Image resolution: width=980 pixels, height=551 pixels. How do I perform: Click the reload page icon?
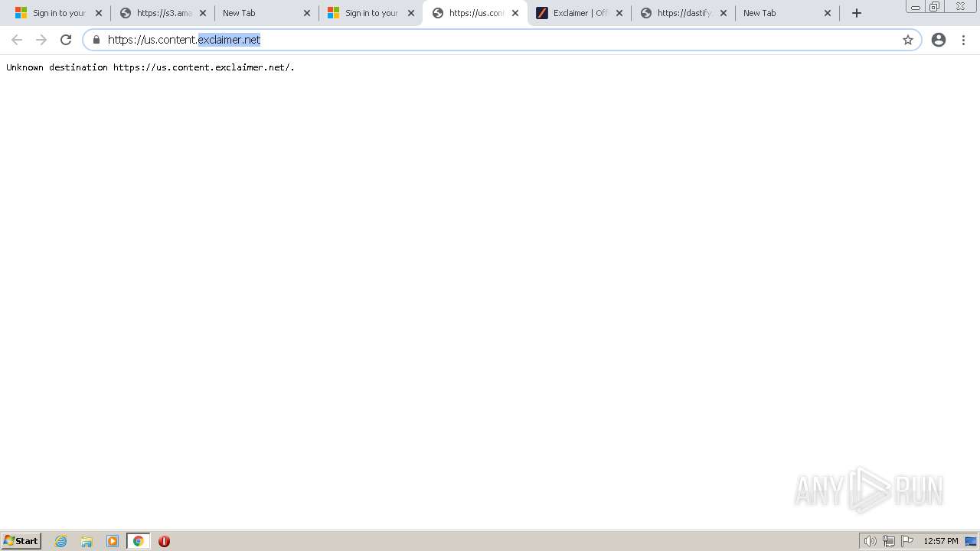pyautogui.click(x=66, y=40)
